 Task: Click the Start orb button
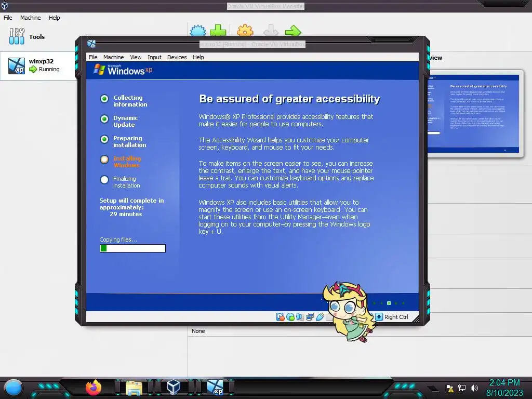pos(14,388)
